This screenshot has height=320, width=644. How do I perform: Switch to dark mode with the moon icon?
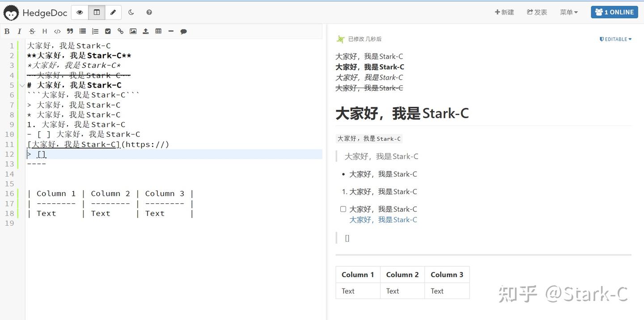coord(131,12)
